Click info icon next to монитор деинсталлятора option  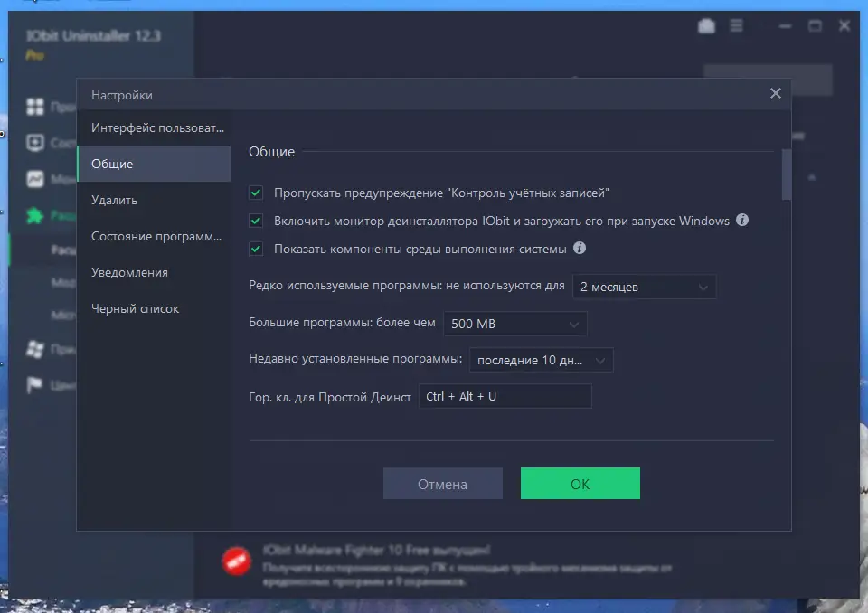tap(742, 220)
